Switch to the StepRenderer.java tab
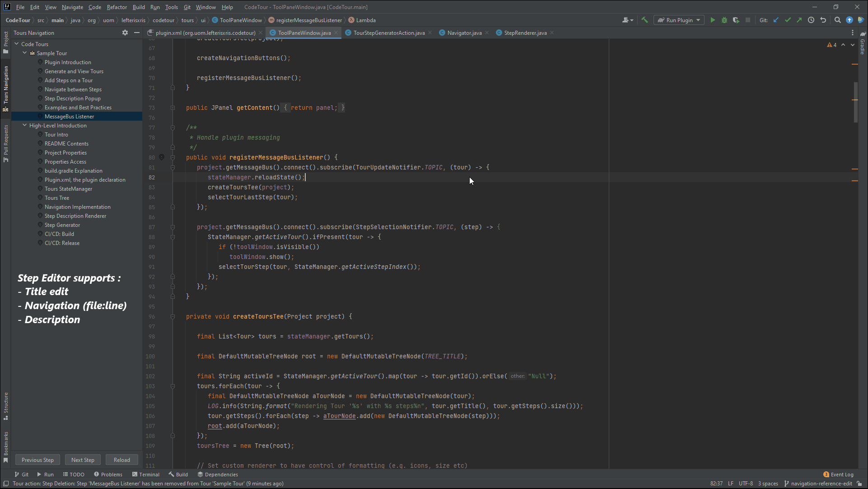Viewport: 868px width, 489px height. (525, 33)
